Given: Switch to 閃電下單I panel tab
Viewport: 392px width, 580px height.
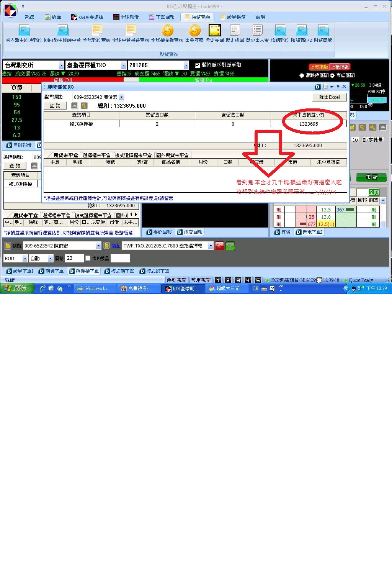Looking at the screenshot, I should click(310, 232).
